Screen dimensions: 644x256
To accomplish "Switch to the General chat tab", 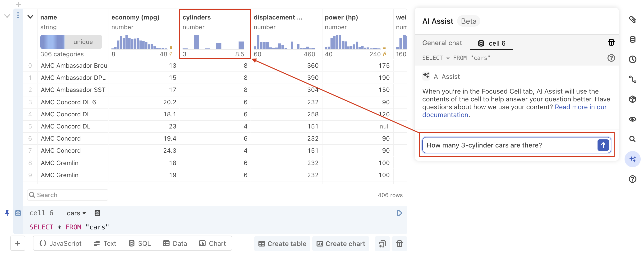I will click(442, 43).
